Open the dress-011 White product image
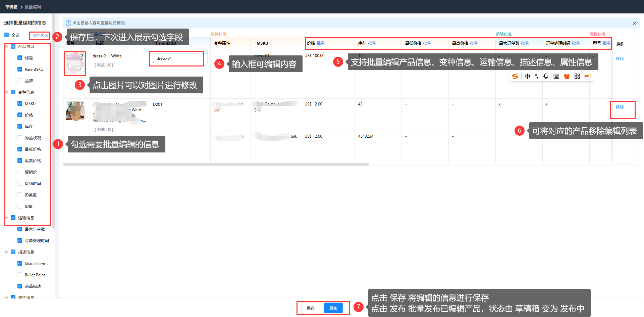The width and height of the screenshot is (644, 317). click(x=75, y=63)
